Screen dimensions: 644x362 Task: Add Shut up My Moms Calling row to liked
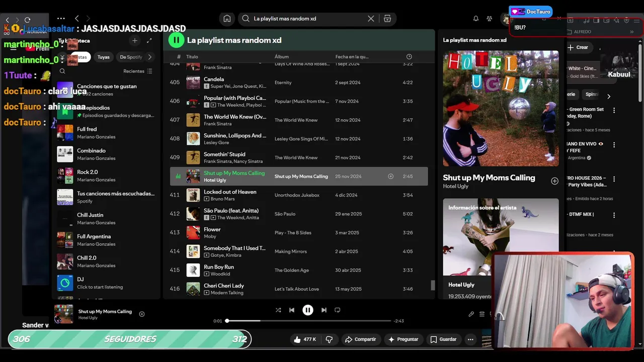point(390,176)
